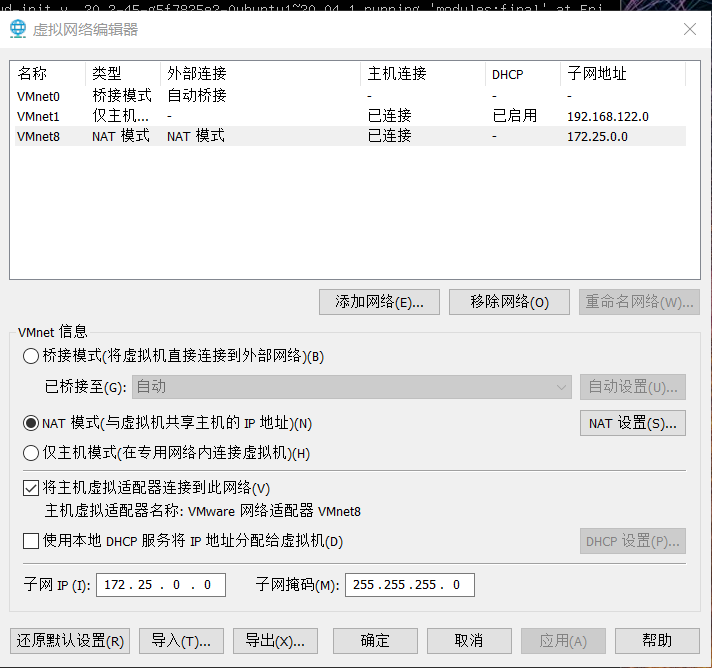712x668 pixels.
Task: Click 重命名网络(W)... button
Action: point(639,302)
